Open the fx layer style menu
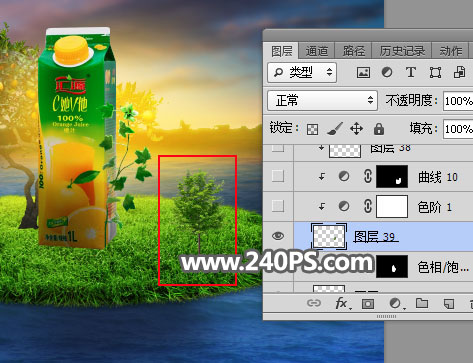473x363 pixels. [x=342, y=303]
